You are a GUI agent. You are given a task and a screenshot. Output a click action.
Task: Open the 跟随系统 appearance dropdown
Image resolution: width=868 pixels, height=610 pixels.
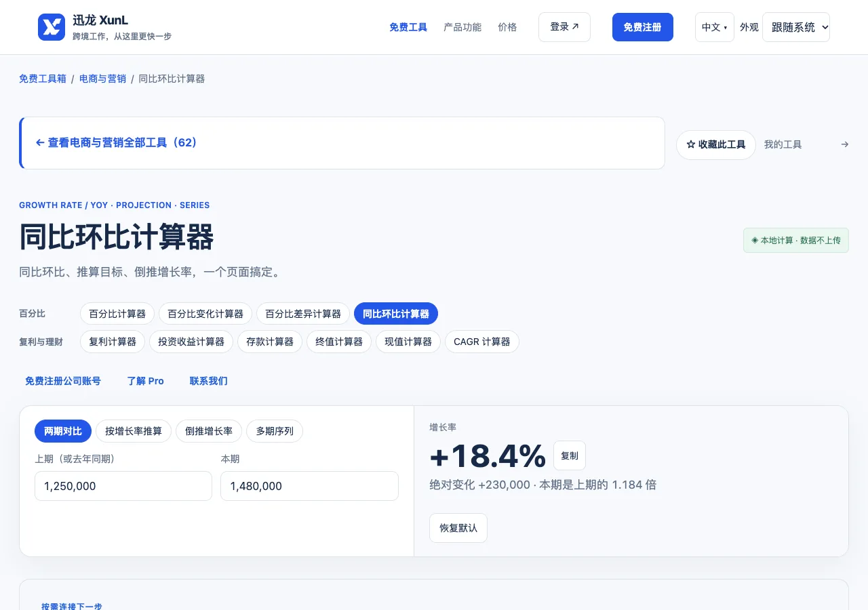[796, 27]
